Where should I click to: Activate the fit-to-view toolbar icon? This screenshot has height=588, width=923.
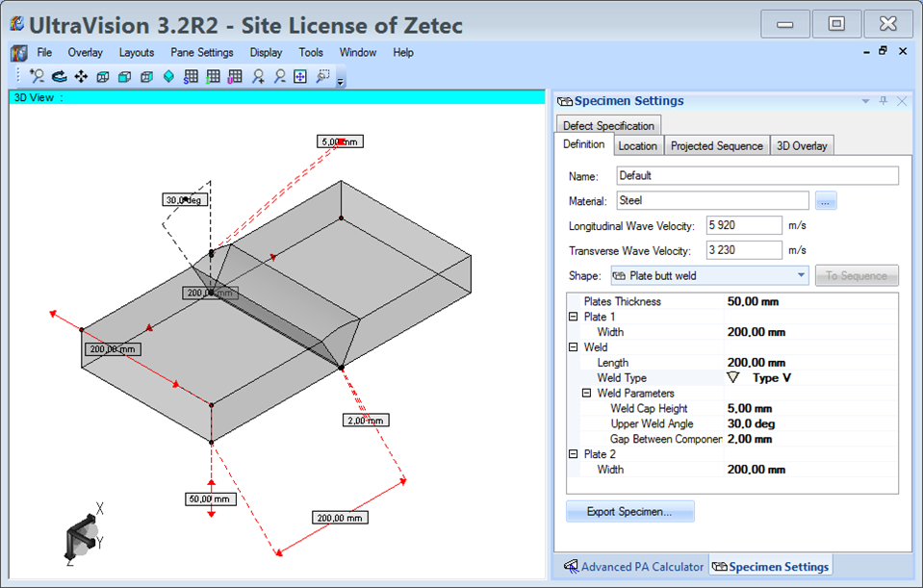click(x=299, y=76)
